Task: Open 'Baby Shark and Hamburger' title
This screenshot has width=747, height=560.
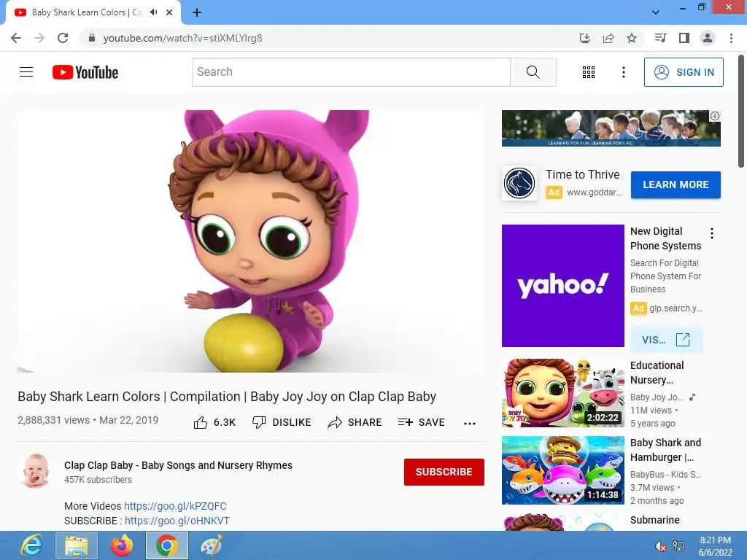Action: (665, 449)
